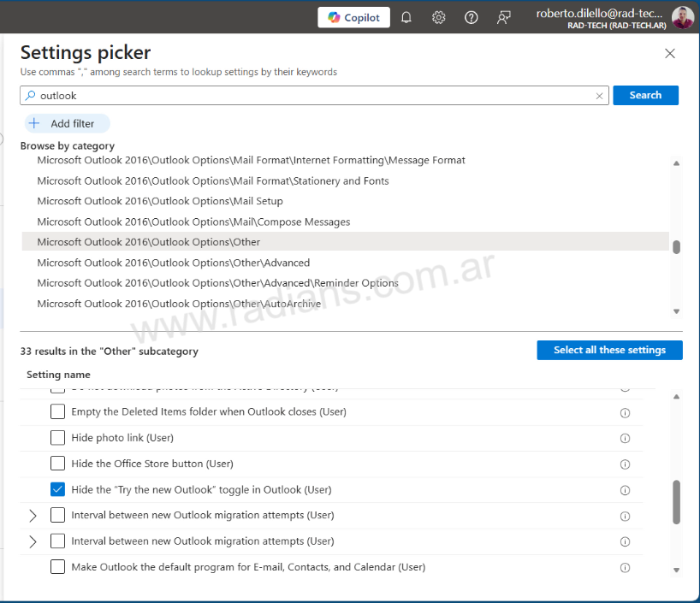Open Copilot from the top bar
Screen dimensions: 700x603
click(353, 17)
